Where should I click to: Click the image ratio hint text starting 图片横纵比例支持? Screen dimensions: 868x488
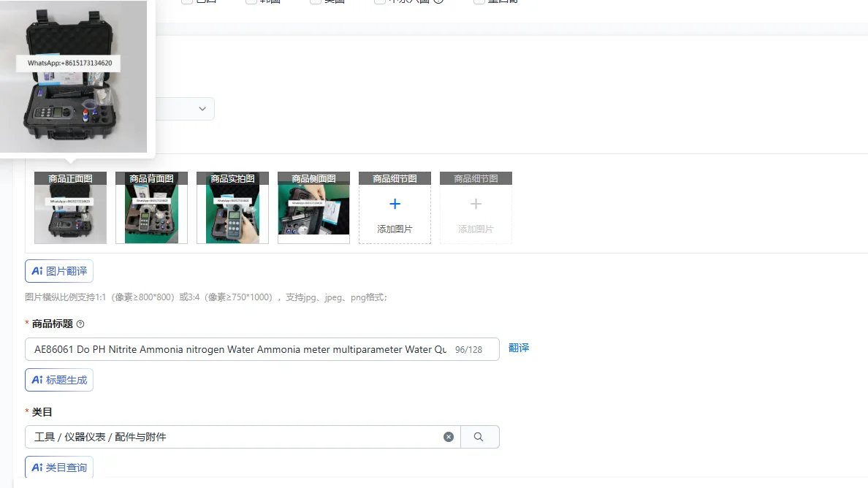click(x=206, y=297)
